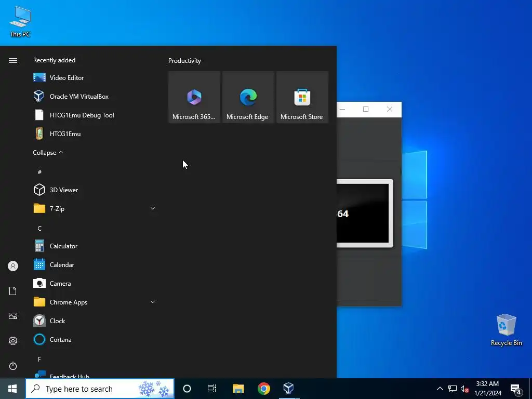The width and height of the screenshot is (532, 399).
Task: Launch Cortana from app list
Action: (x=95, y=339)
